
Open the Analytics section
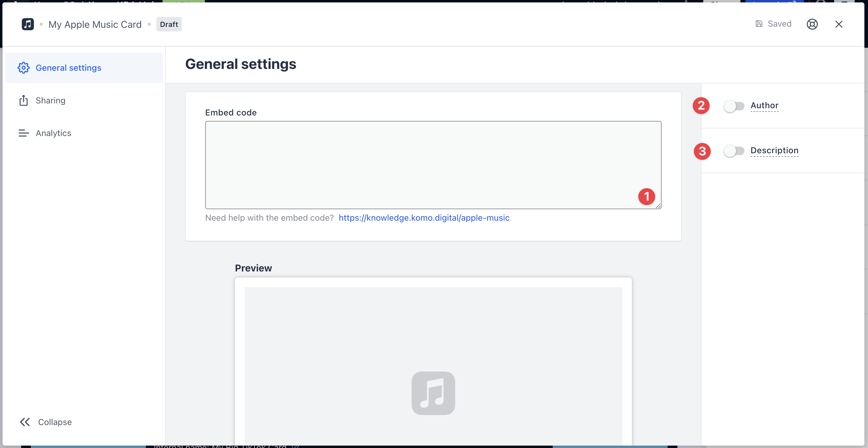[53, 133]
